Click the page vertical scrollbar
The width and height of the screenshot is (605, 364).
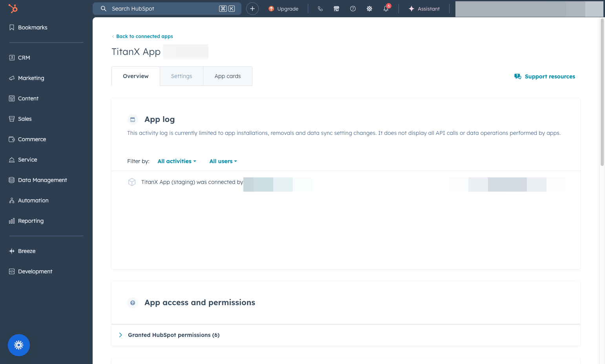pos(602,92)
